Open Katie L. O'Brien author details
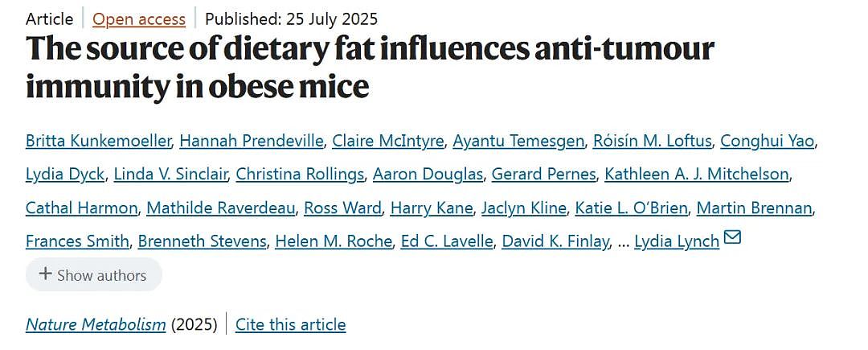 coord(631,208)
